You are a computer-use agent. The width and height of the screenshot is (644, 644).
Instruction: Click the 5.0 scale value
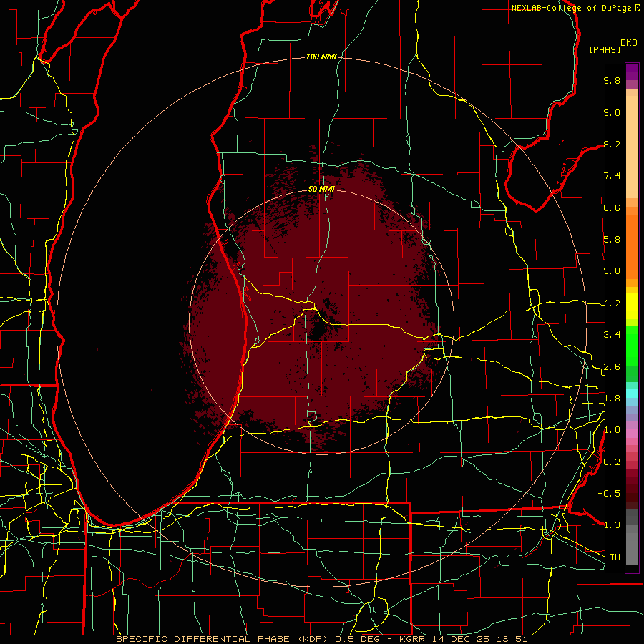[x=612, y=271]
